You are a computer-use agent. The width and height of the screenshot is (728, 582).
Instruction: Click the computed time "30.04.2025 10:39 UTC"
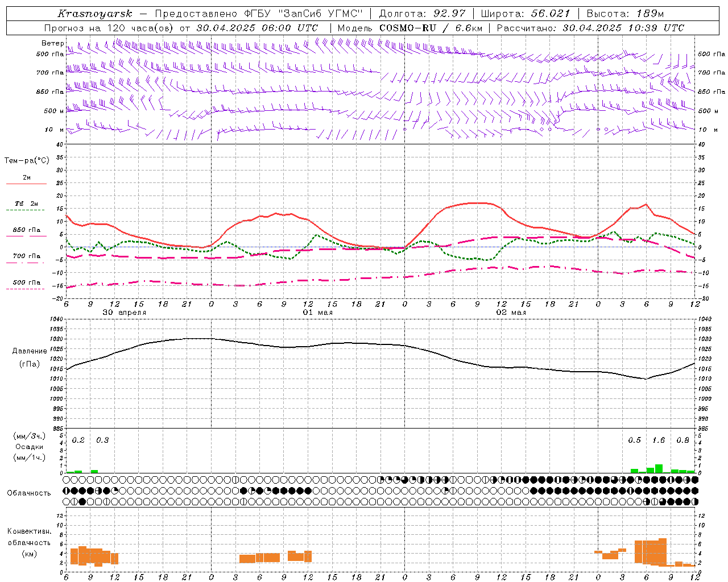click(623, 28)
